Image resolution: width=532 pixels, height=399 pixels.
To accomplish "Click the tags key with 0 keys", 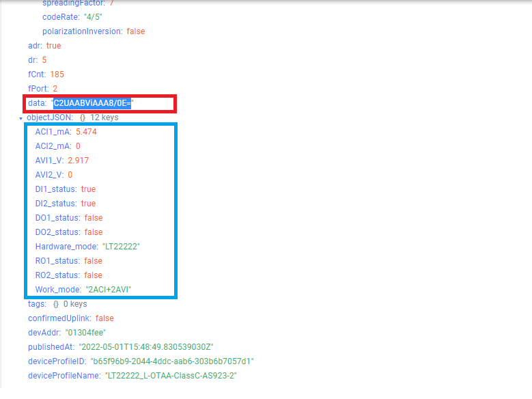I will coord(38,304).
